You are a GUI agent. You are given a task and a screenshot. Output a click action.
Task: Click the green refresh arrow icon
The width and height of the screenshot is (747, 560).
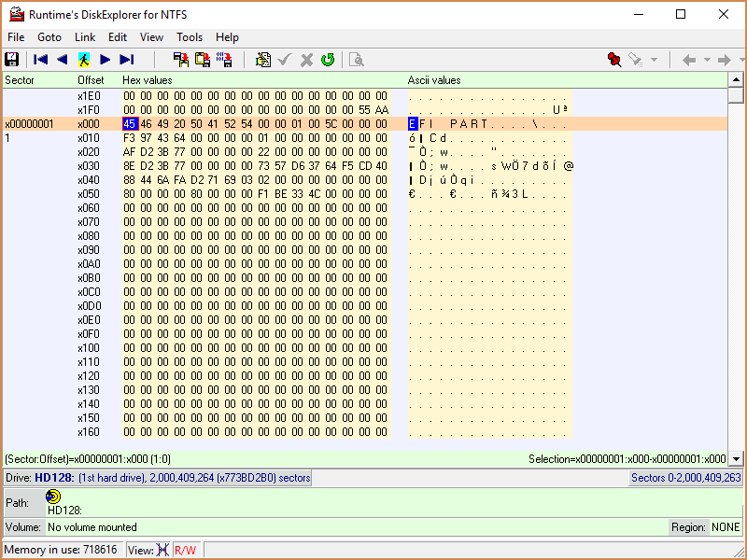click(x=328, y=60)
